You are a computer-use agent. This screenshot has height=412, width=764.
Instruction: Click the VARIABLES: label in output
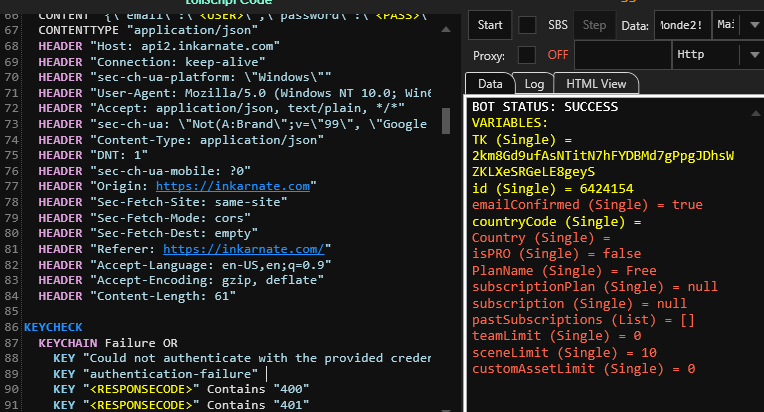(x=510, y=123)
